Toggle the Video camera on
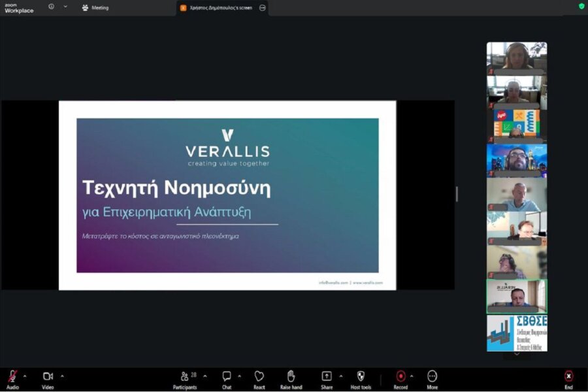588x392 pixels. click(48, 376)
